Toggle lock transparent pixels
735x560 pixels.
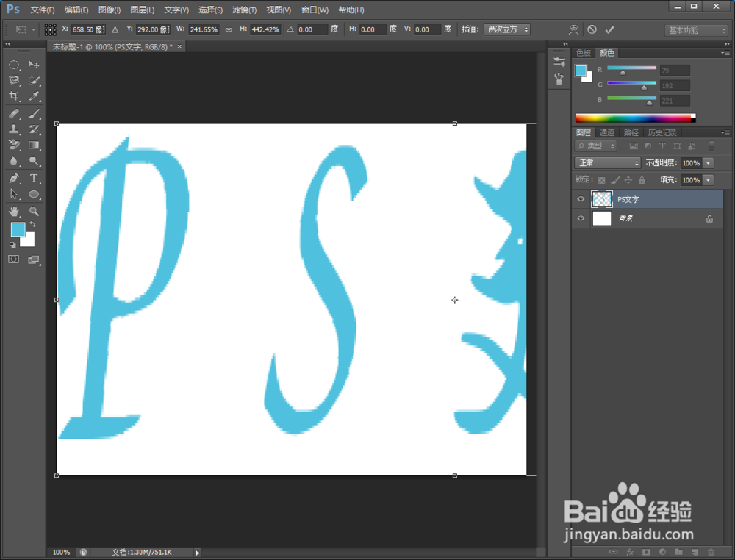click(602, 180)
